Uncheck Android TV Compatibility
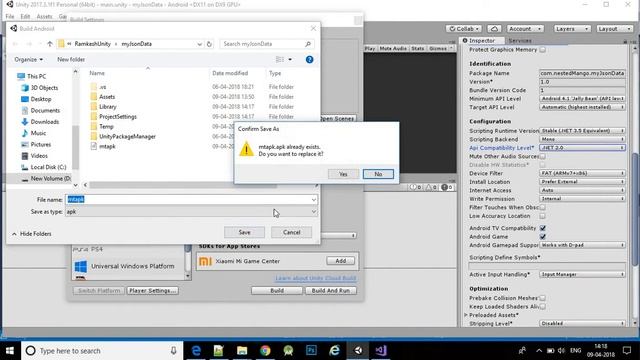 [542, 228]
